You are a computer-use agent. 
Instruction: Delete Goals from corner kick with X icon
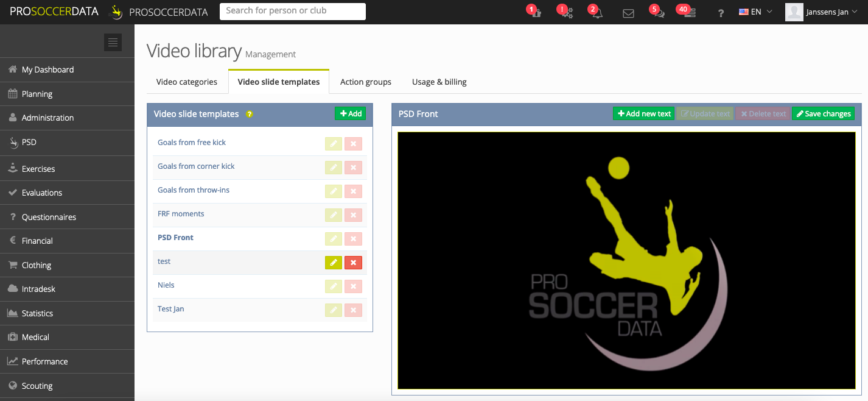coord(353,168)
